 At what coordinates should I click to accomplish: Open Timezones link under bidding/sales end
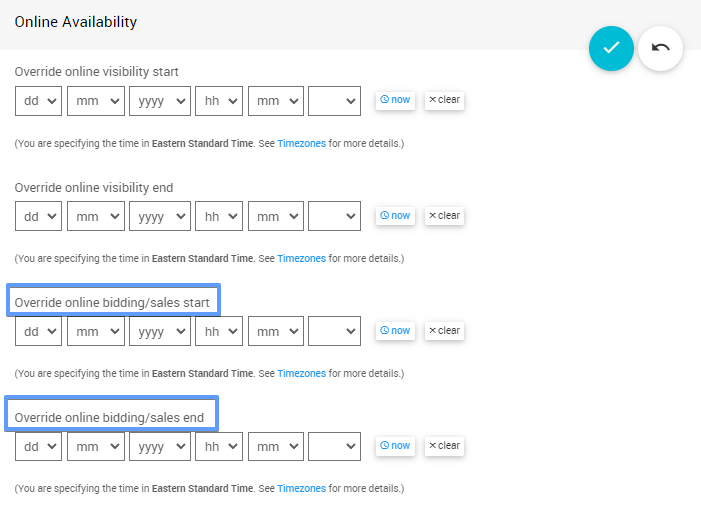[301, 489]
